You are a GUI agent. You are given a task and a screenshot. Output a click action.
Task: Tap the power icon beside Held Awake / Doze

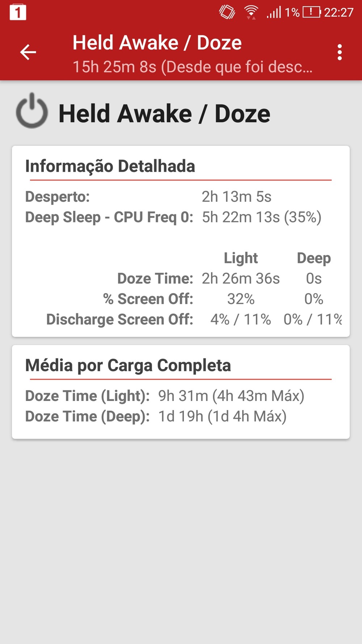pos(32,111)
